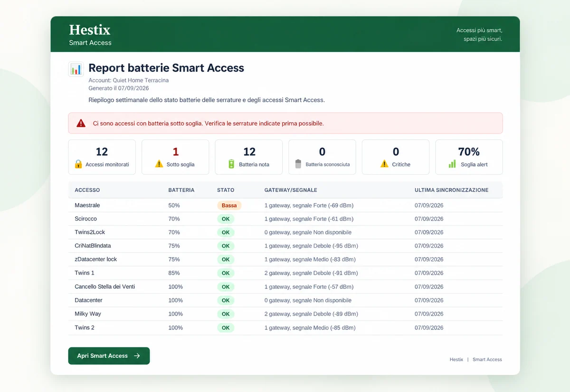Click the sync date in Twins 2 row
Screen dimensions: 570x392
tap(429, 328)
